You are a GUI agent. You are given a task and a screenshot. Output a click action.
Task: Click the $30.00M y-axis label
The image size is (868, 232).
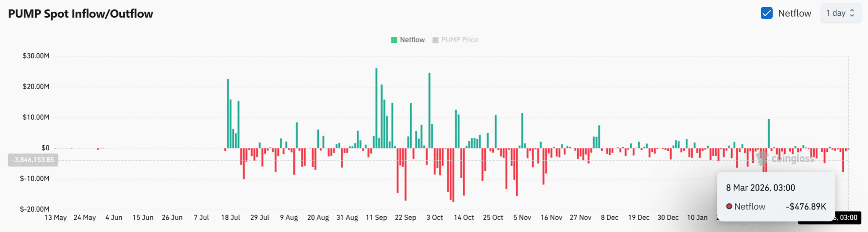(36, 56)
